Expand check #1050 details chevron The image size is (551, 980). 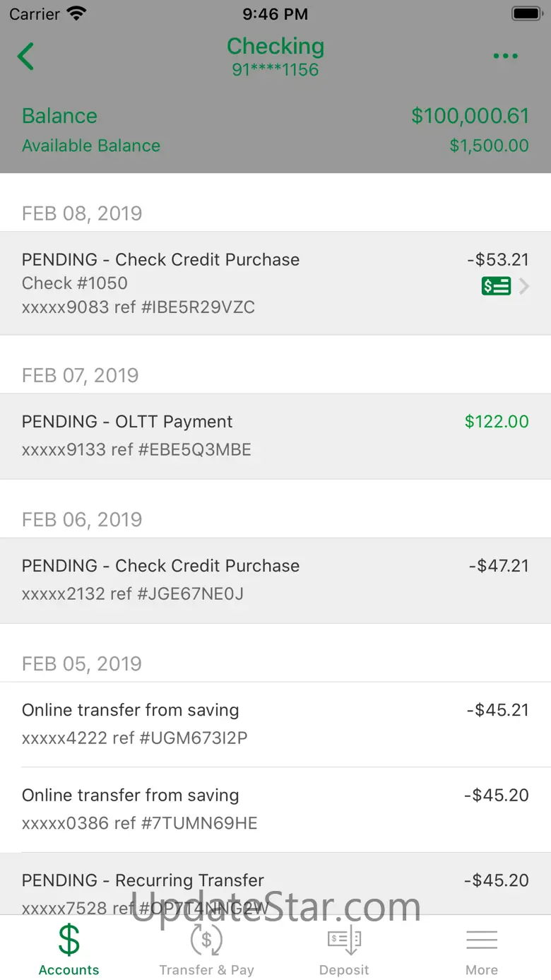(x=524, y=286)
